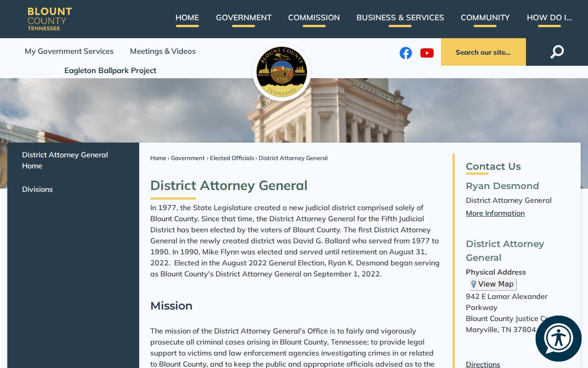Open the HOME menu
Image resolution: width=588 pixels, height=368 pixels.
point(187,18)
